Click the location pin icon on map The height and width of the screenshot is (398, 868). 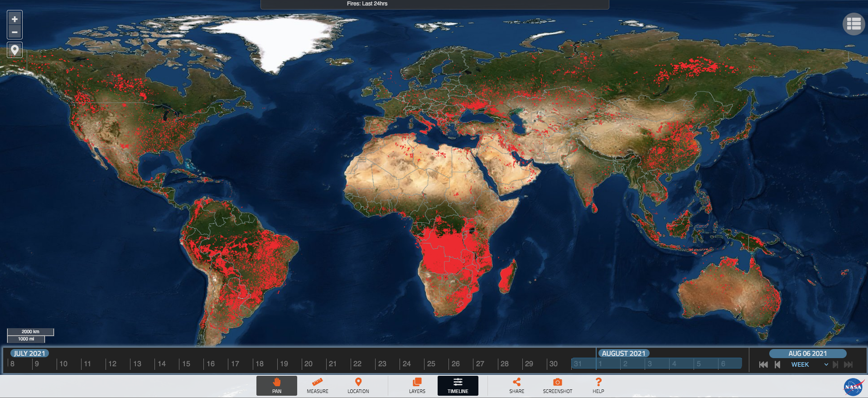(x=14, y=50)
